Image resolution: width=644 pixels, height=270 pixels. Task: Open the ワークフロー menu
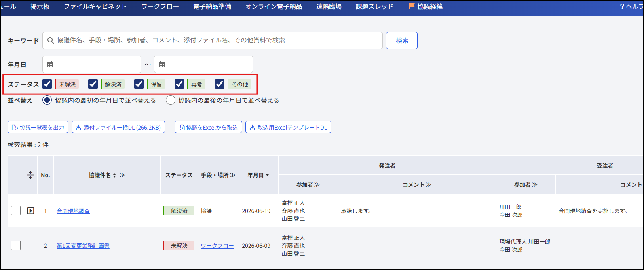pos(160,6)
